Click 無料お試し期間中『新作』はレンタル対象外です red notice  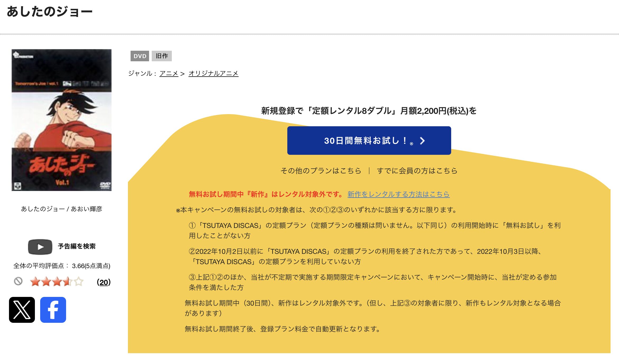pos(266,194)
